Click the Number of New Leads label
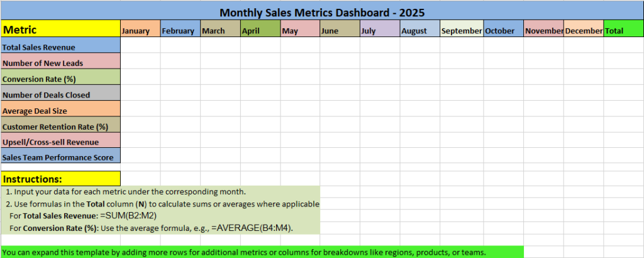Screen dimensions: 644x258 [x=60, y=62]
